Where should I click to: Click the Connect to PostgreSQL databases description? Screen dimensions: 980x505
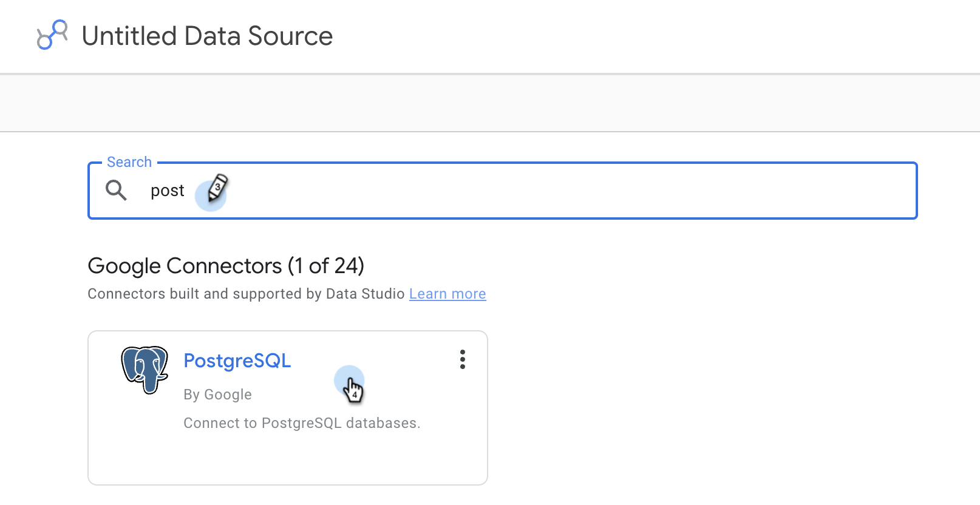tap(302, 423)
